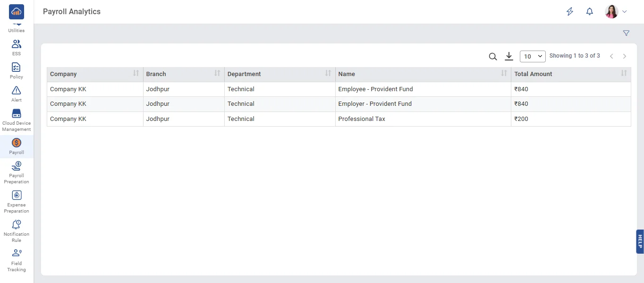
Task: Click the HELP side tab
Action: click(x=640, y=241)
